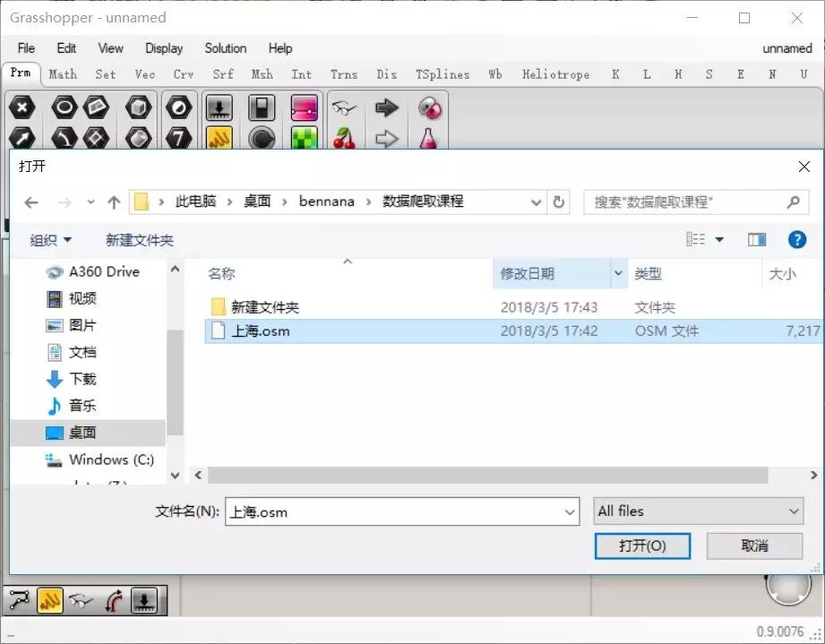Select the data input download-arrow icon
This screenshot has width=825, height=644.
(x=219, y=107)
